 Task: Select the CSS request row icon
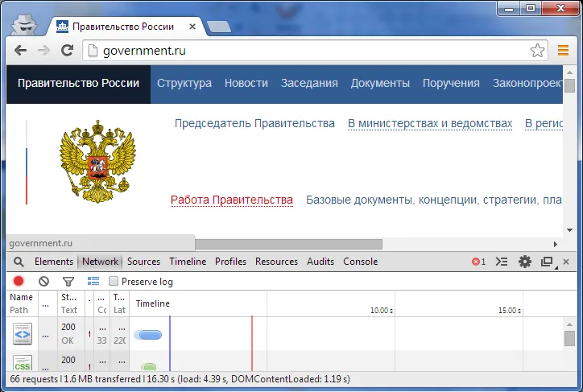click(x=23, y=363)
